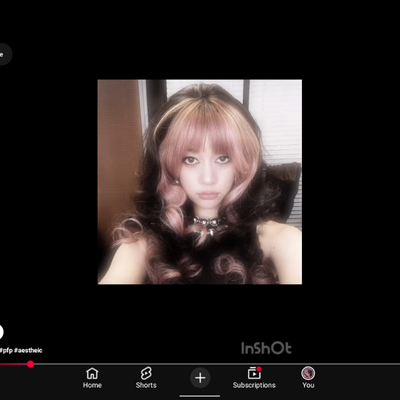Screen dimensions: 400x400
Task: Open the channel avatar above the hashtags
Action: 1,332
